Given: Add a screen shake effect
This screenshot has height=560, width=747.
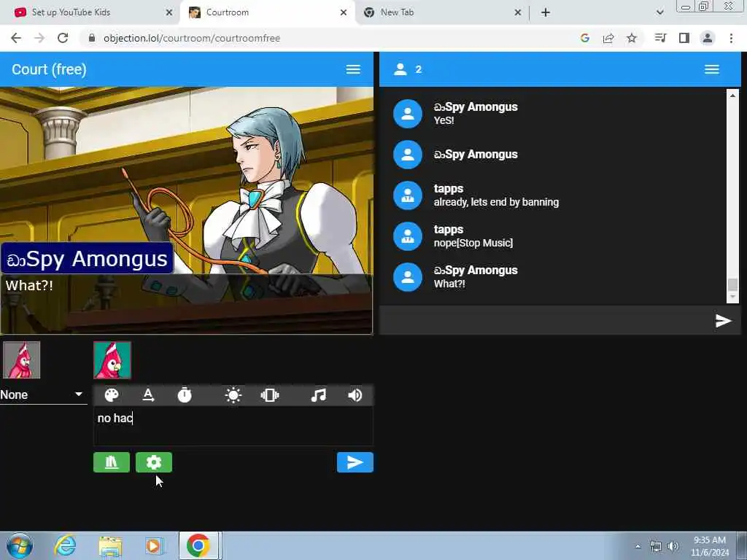Looking at the screenshot, I should 270,395.
